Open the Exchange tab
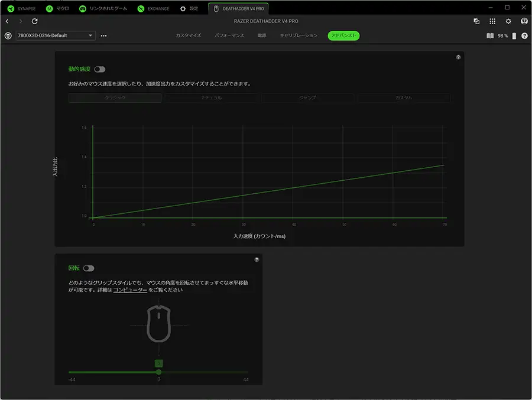 [153, 9]
